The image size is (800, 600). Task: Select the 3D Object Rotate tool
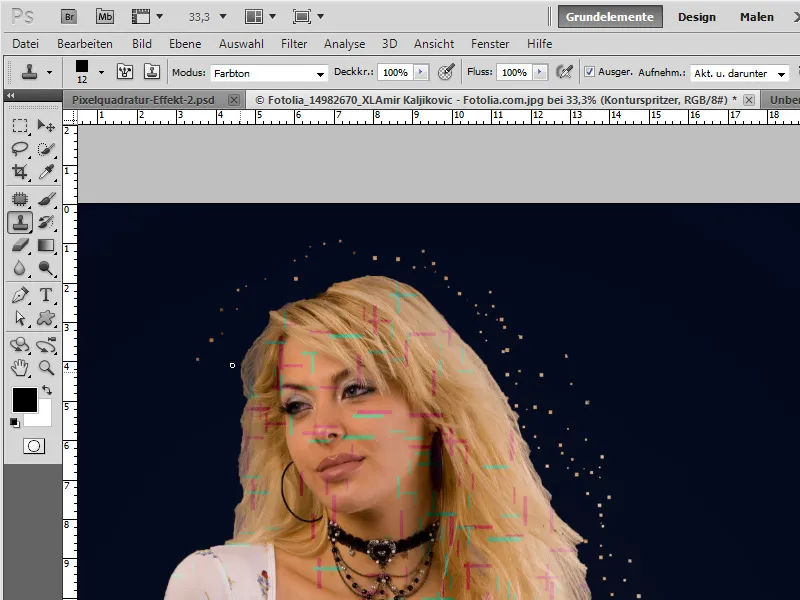(20, 345)
